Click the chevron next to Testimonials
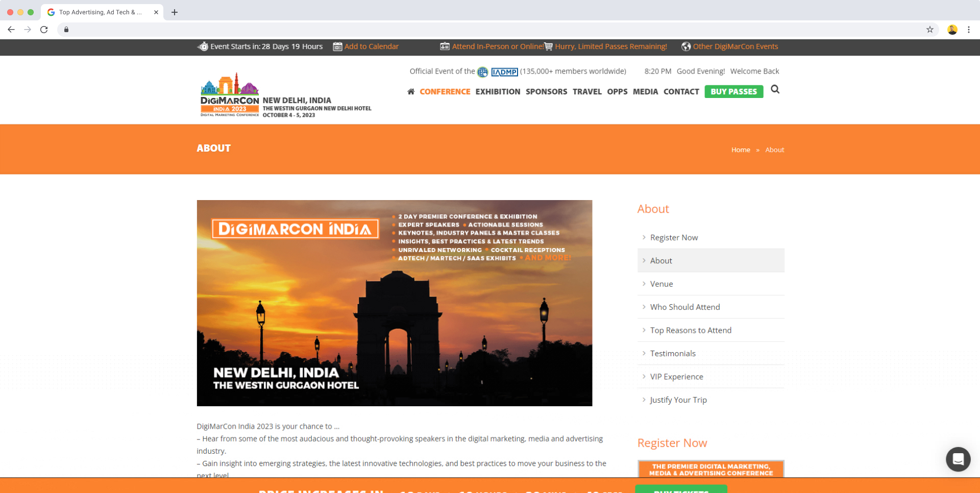 644,353
